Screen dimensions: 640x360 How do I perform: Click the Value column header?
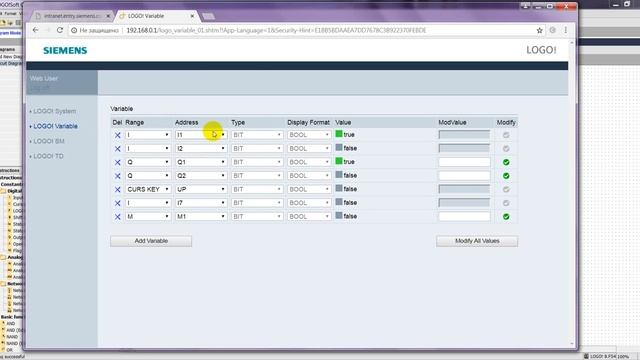coord(343,122)
